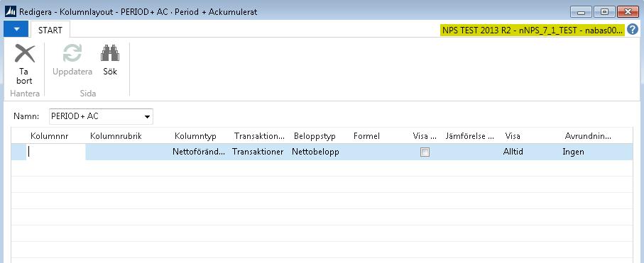
Task: Click the Jämförelse cell in first row
Action: (471, 152)
